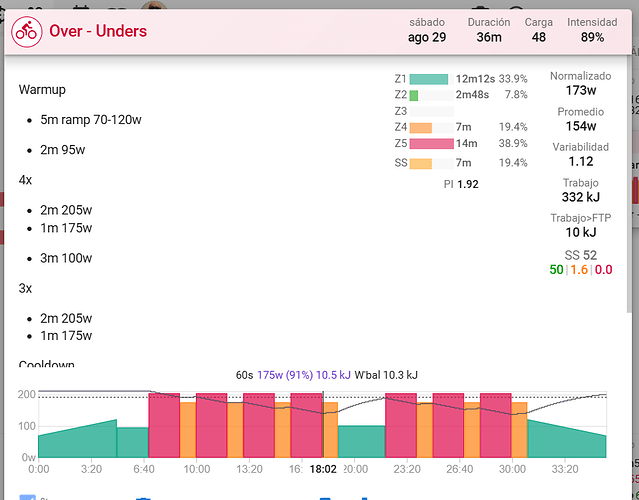Click the first pink 205w bar in chart

coord(164,425)
